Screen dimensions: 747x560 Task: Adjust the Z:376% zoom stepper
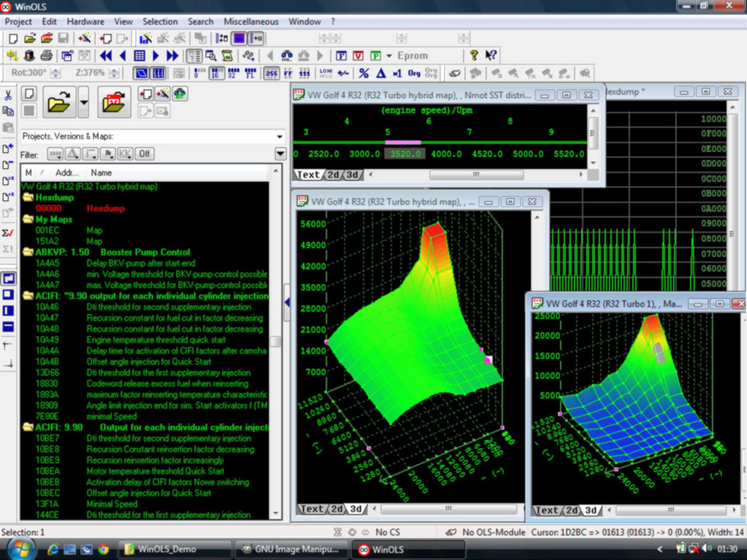point(114,73)
